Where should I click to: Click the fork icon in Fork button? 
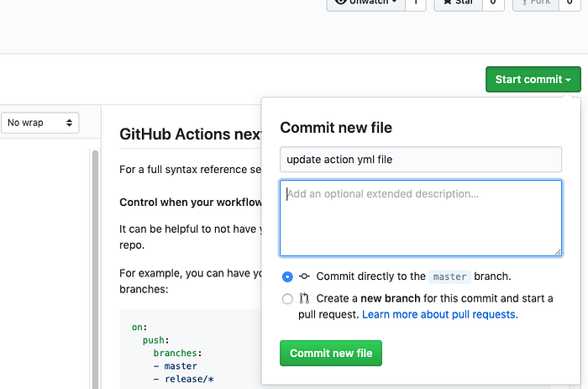tap(524, 3)
